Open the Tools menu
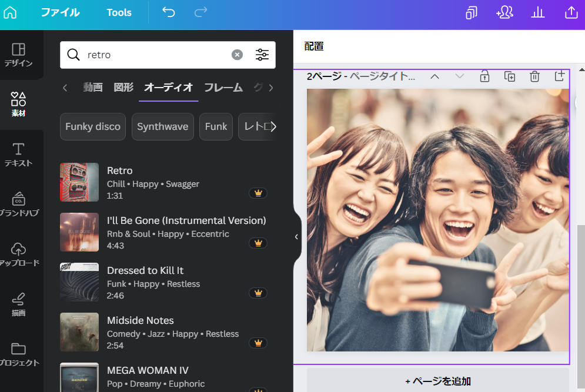Screen dimensions: 585x392 pos(119,12)
